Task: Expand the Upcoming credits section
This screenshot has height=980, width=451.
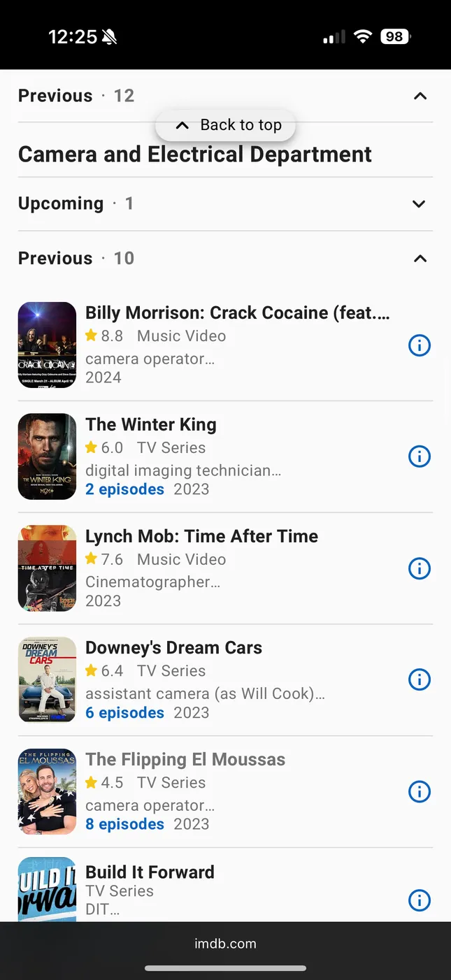Action: tap(419, 204)
